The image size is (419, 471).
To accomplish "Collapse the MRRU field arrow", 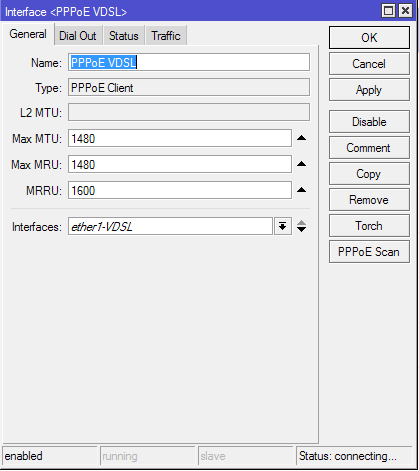I will pyautogui.click(x=301, y=190).
